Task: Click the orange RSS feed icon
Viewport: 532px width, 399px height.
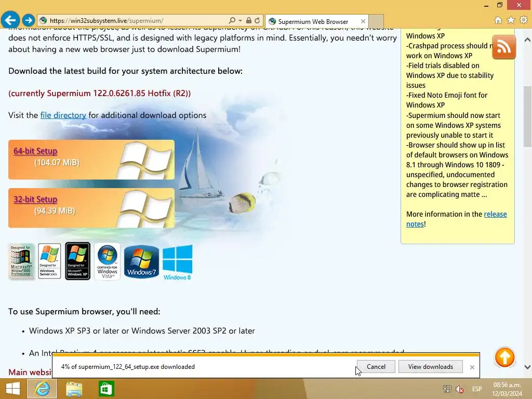Action: pyautogui.click(x=504, y=47)
